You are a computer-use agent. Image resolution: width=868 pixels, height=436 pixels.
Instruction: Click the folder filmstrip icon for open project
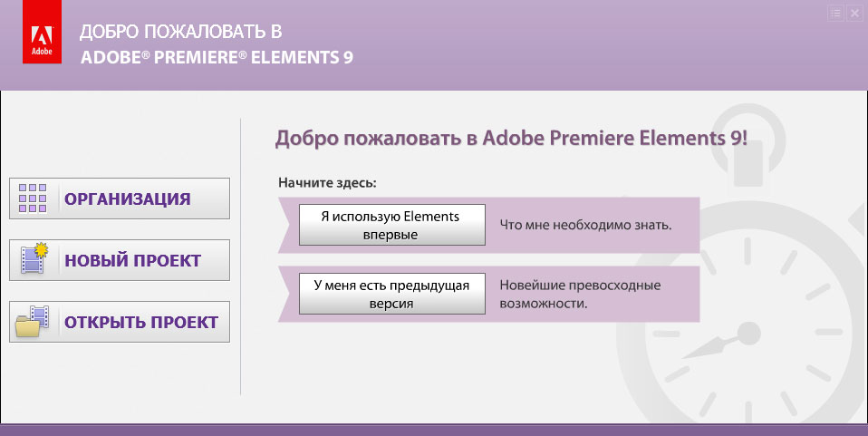pos(34,322)
